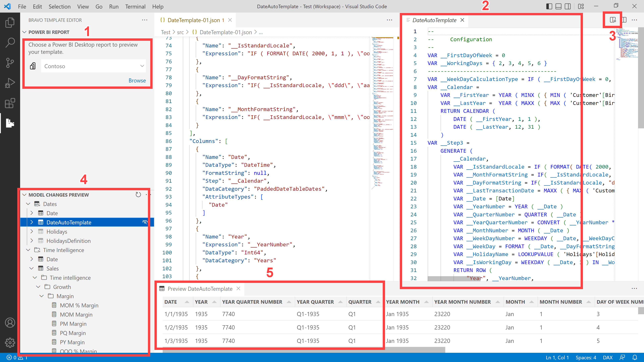
Task: Toggle primary side bar layout icon
Action: pos(549,7)
